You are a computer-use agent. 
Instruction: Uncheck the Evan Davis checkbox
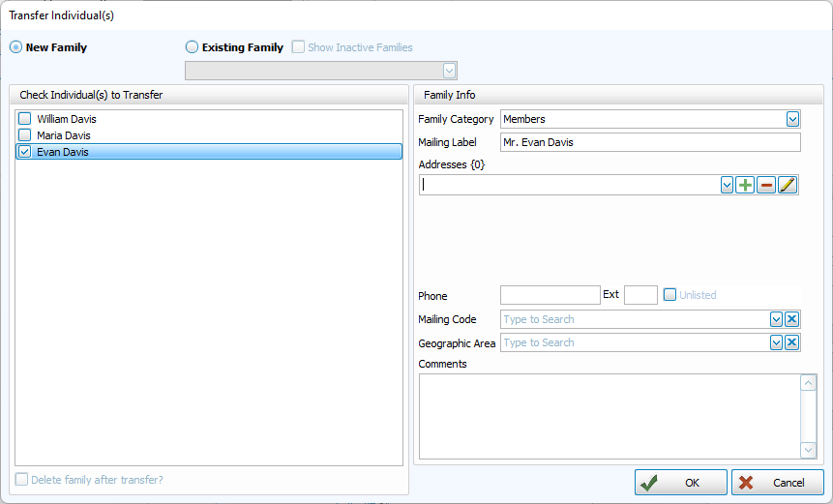(25, 152)
